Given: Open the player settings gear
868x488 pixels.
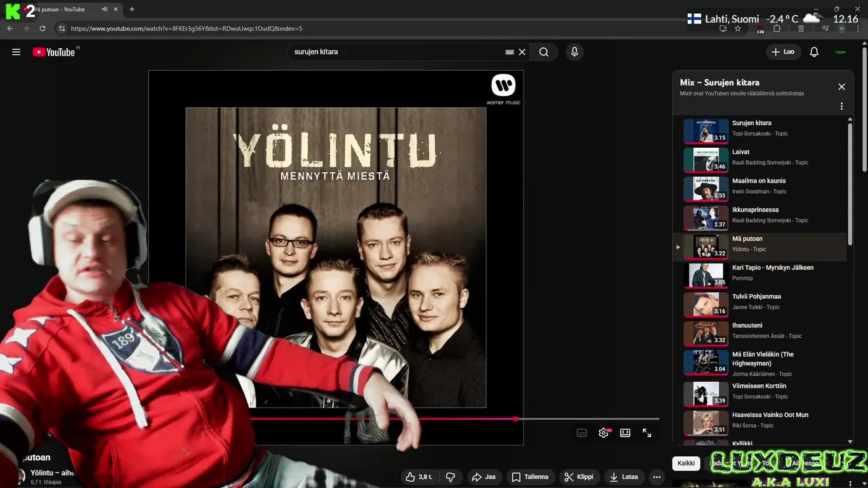Looking at the screenshot, I should (604, 433).
